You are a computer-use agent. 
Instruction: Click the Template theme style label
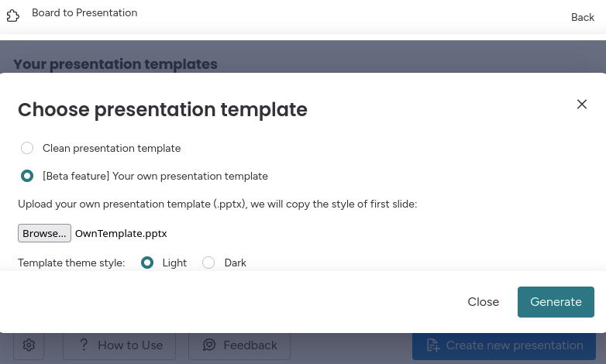pyautogui.click(x=71, y=263)
